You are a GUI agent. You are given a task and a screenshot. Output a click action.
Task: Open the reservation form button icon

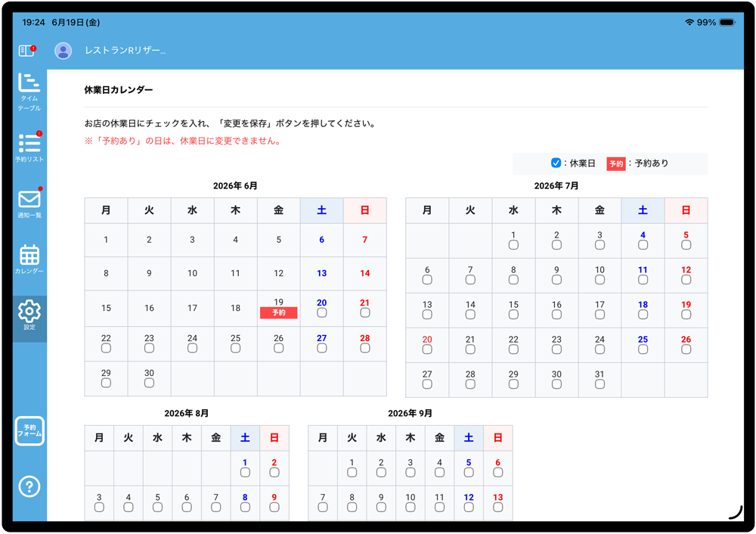coord(29,431)
